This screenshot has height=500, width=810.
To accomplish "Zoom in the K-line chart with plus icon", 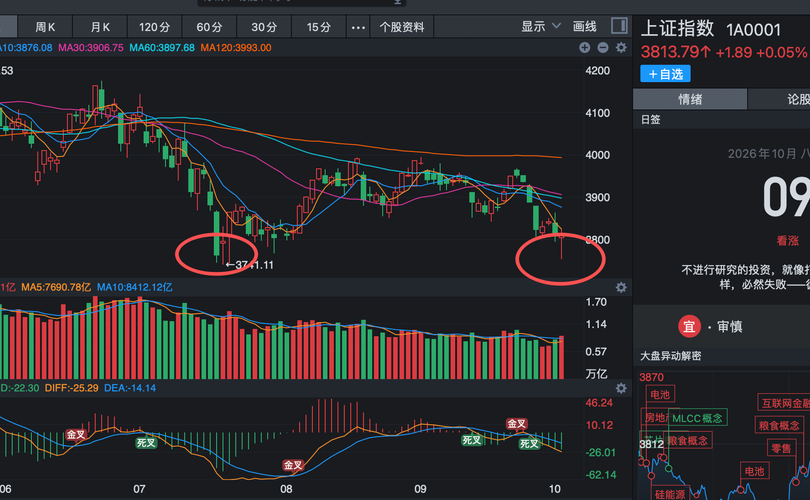I will tap(585, 48).
